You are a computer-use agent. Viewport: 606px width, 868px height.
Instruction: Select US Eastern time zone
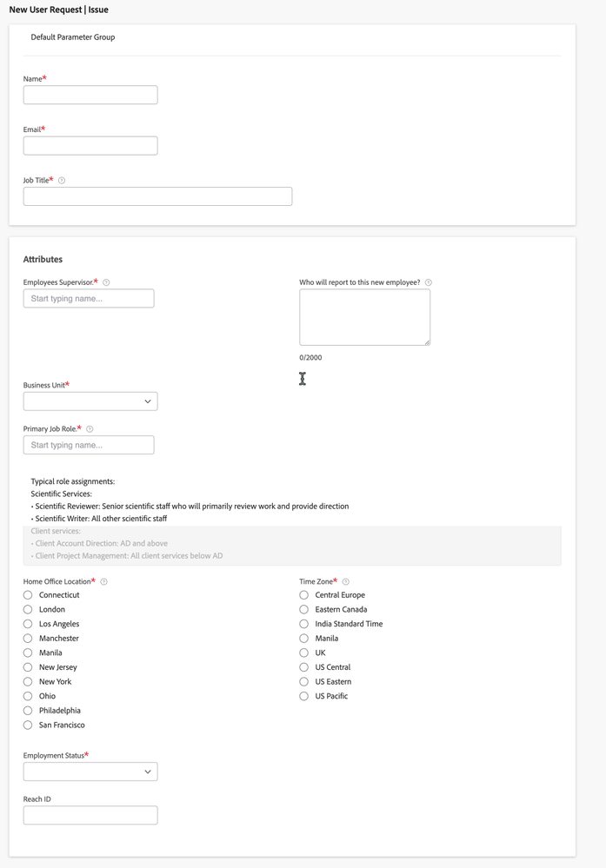coord(303,682)
